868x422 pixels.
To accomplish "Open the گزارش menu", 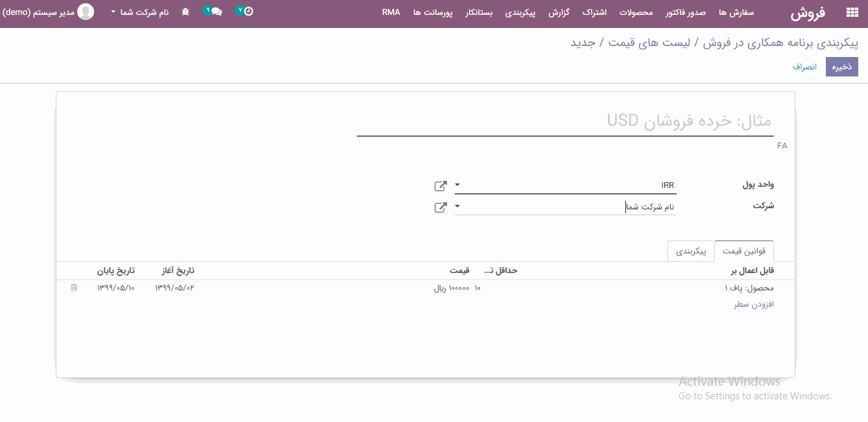I will point(560,12).
